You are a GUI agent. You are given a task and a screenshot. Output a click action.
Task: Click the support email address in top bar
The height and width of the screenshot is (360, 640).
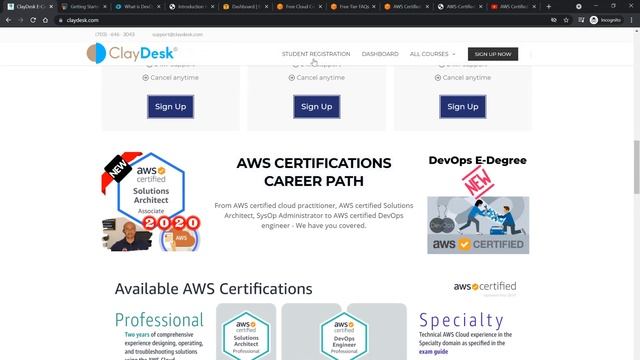coord(178,35)
